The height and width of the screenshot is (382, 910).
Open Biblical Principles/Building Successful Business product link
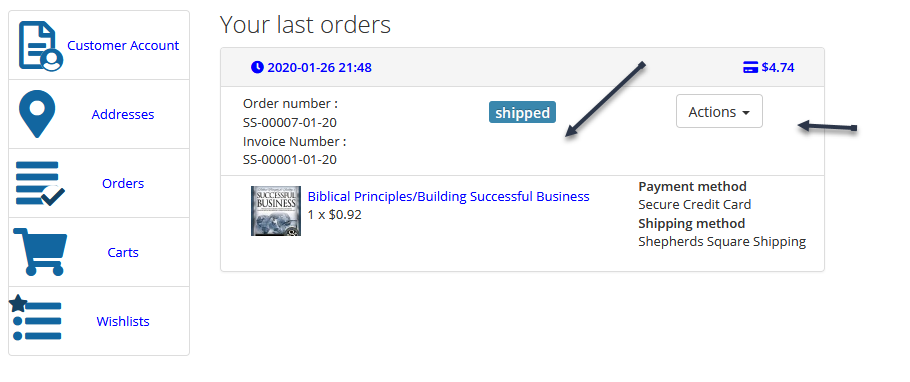[449, 196]
